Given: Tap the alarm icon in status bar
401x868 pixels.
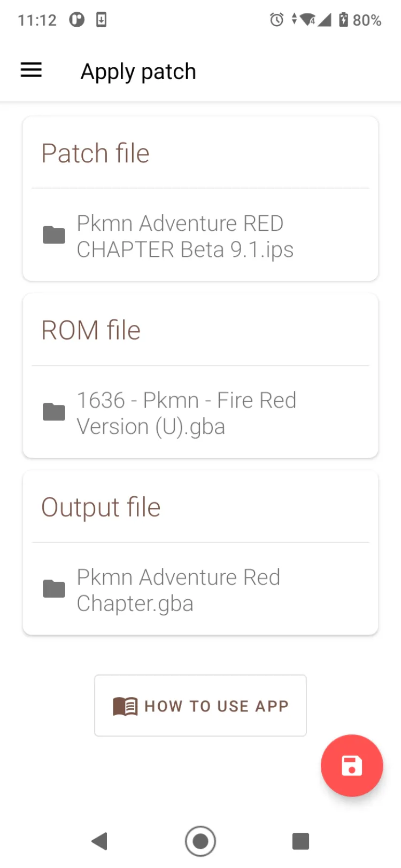Looking at the screenshot, I should click(x=276, y=20).
